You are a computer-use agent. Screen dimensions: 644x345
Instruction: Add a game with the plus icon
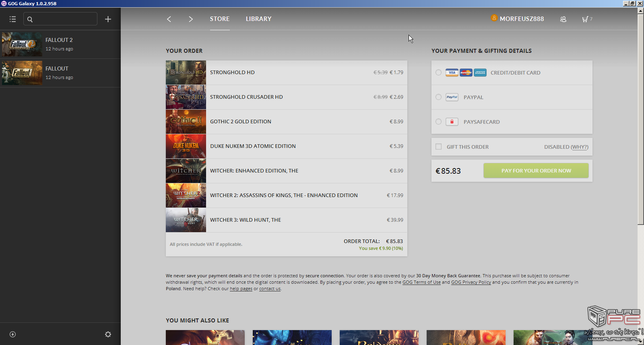tap(108, 19)
